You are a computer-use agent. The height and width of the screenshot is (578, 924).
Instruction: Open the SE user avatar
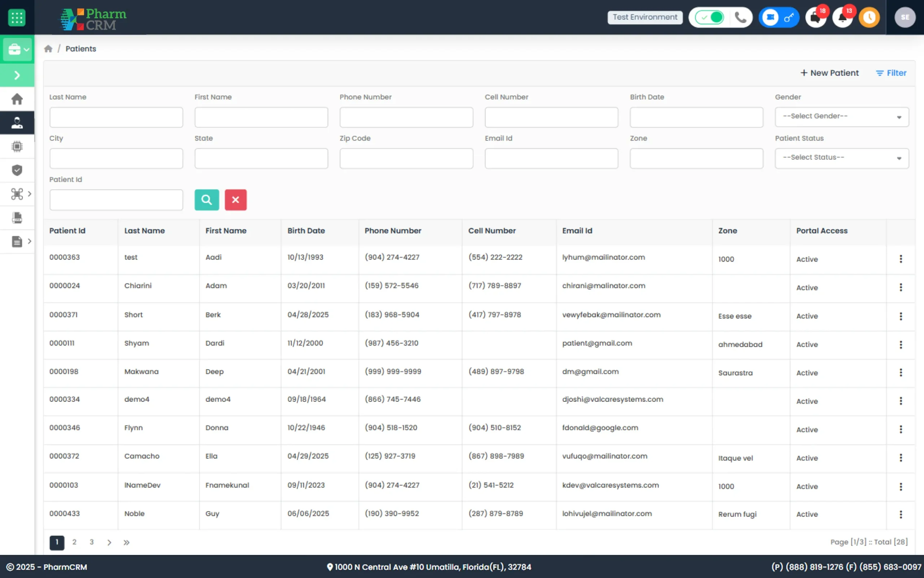pos(905,18)
